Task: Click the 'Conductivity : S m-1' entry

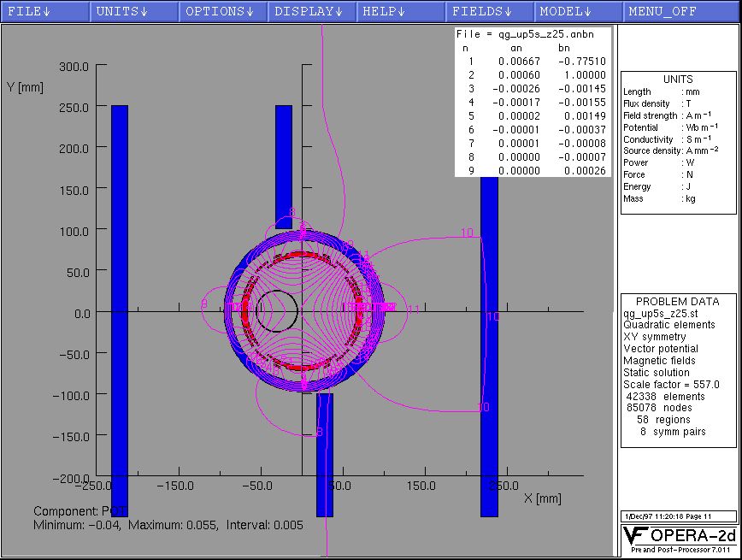Action: click(668, 139)
